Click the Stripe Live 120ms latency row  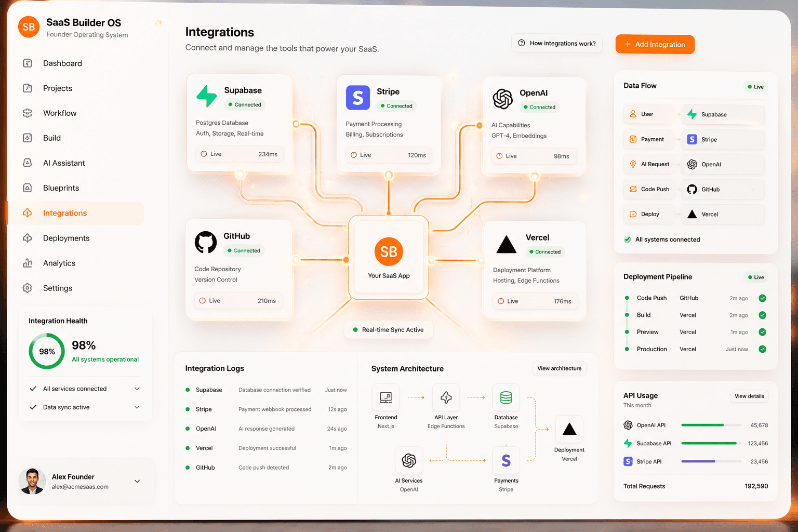(x=389, y=155)
